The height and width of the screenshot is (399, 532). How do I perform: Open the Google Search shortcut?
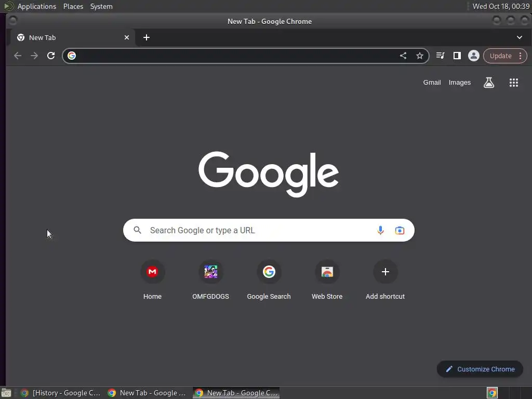[x=269, y=280]
